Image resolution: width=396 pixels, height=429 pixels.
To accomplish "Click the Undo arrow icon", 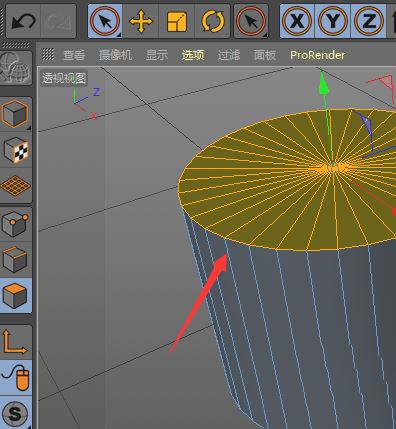I will [x=23, y=22].
